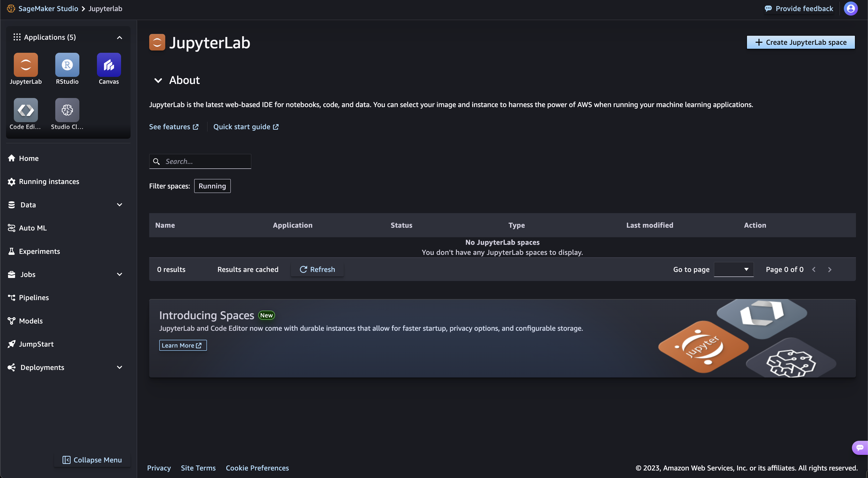Open the Quick start guide link
868x478 pixels.
tap(246, 127)
